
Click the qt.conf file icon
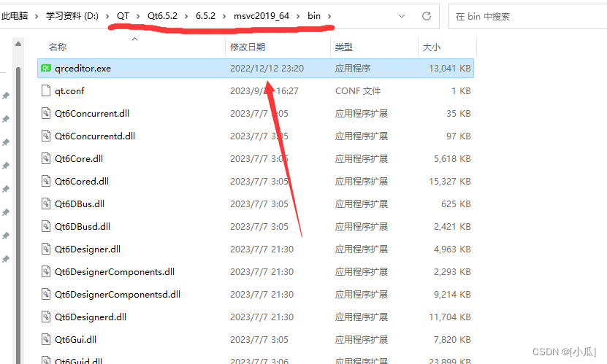46,90
